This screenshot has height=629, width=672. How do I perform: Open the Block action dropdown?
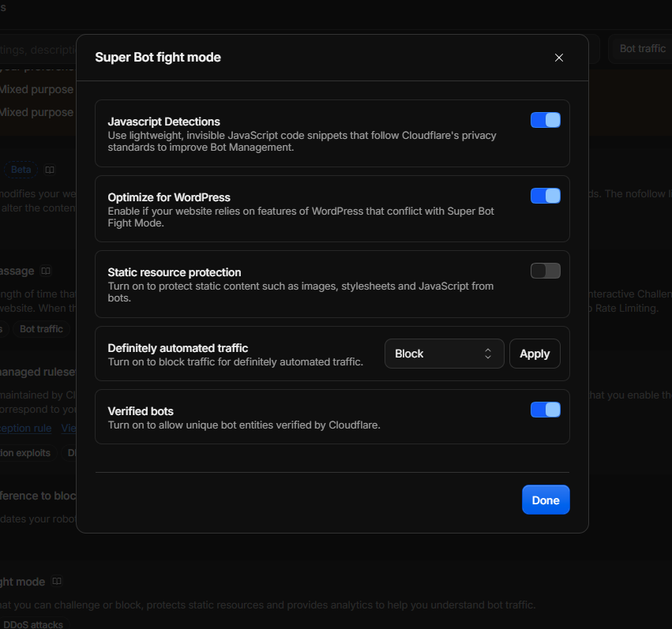pos(444,354)
